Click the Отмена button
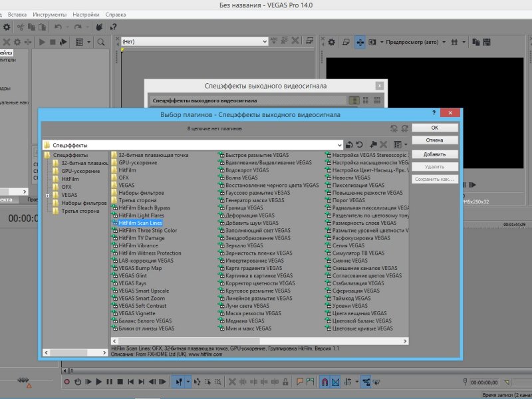The image size is (532, 399). tap(435, 140)
